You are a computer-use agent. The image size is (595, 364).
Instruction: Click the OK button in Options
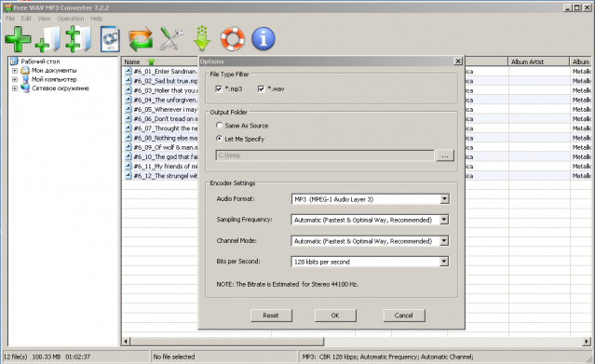point(335,316)
